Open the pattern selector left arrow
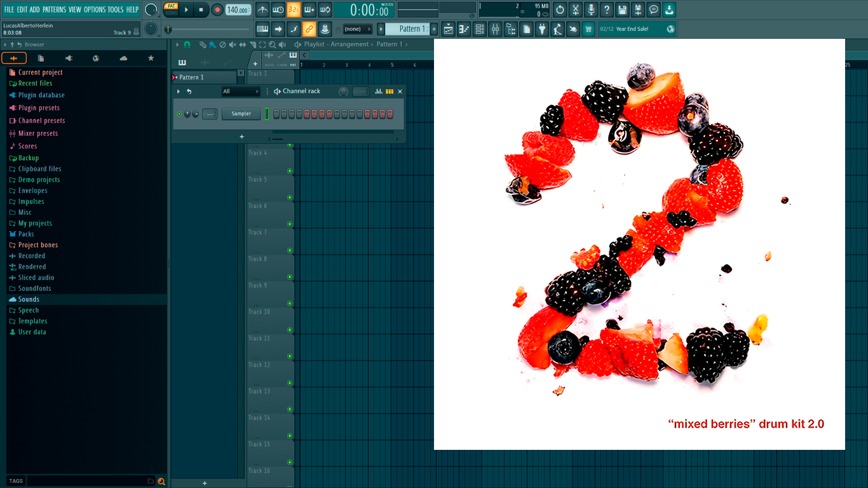Screen dimensions: 868x488 pyautogui.click(x=381, y=29)
